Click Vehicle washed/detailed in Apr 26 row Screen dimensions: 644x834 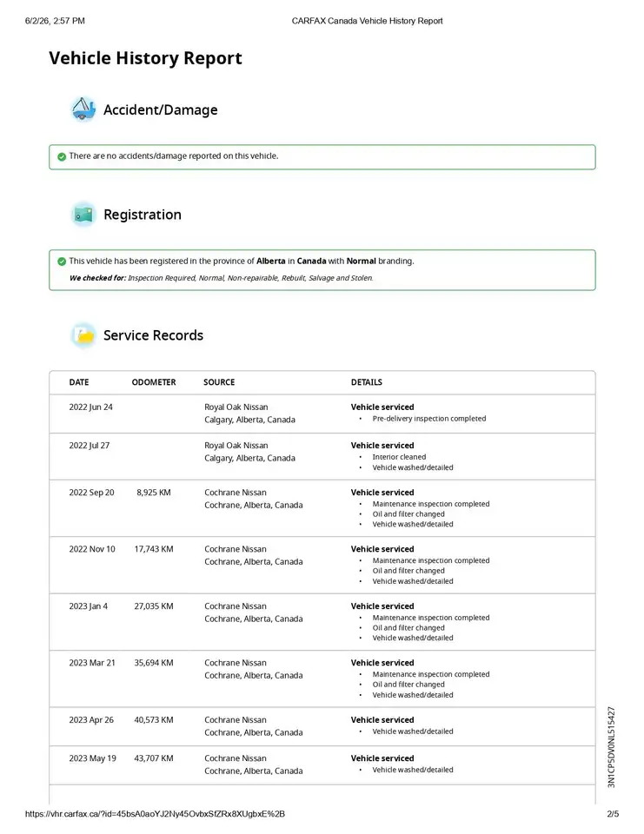pos(413,731)
